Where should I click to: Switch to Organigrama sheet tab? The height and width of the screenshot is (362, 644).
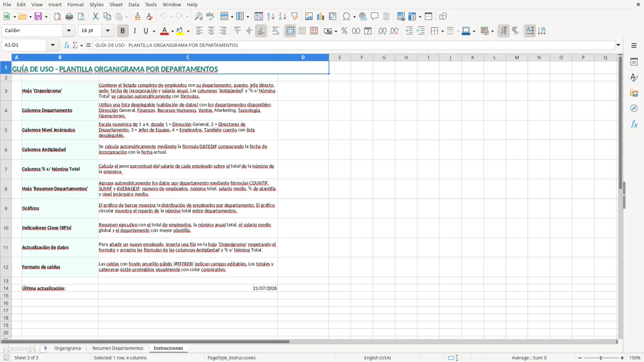(67, 348)
